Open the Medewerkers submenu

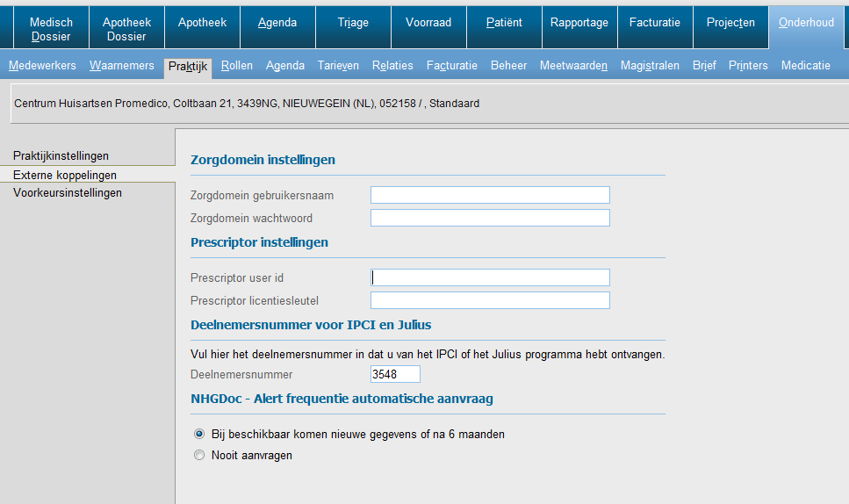coord(42,66)
